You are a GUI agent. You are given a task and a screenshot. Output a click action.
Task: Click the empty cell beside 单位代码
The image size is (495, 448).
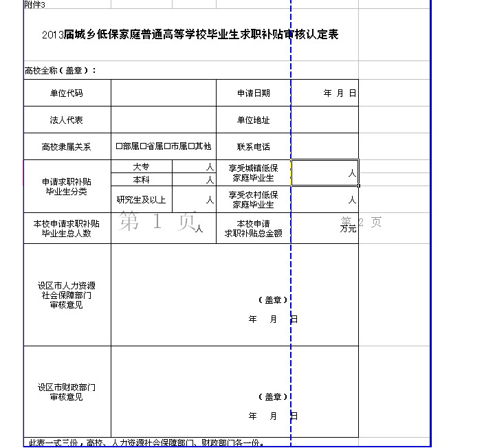163,93
